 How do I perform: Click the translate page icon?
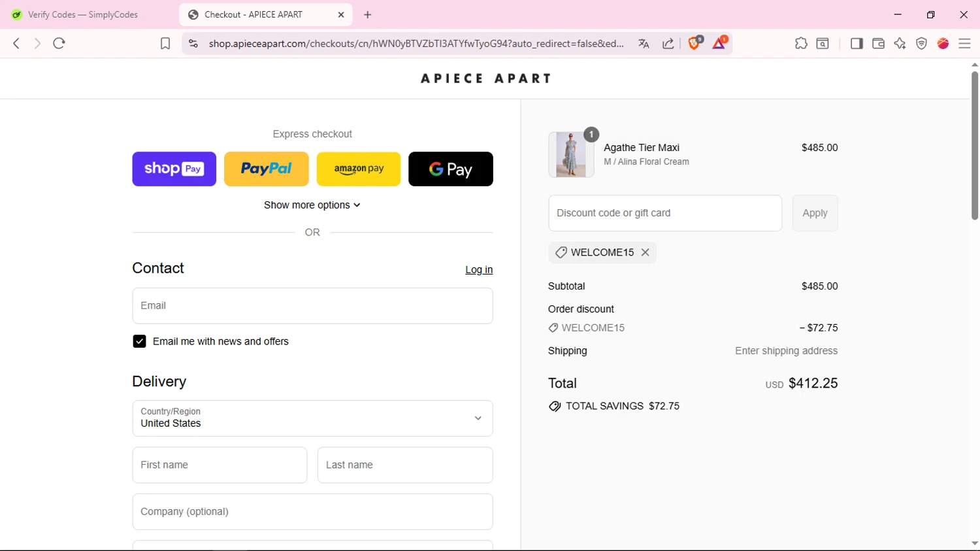tap(644, 43)
